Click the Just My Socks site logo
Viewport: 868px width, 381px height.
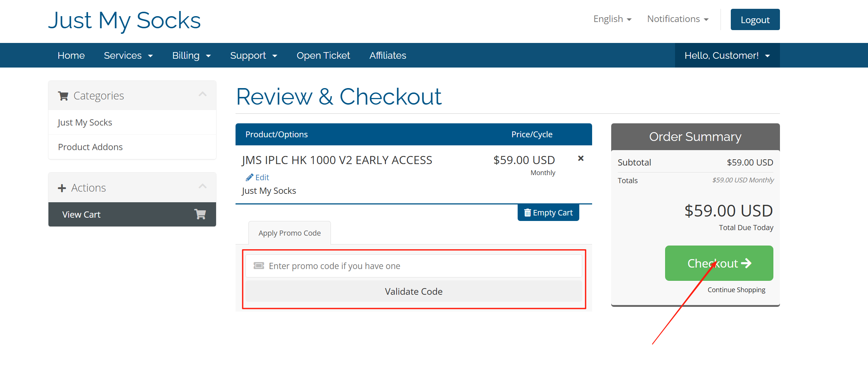tap(124, 20)
